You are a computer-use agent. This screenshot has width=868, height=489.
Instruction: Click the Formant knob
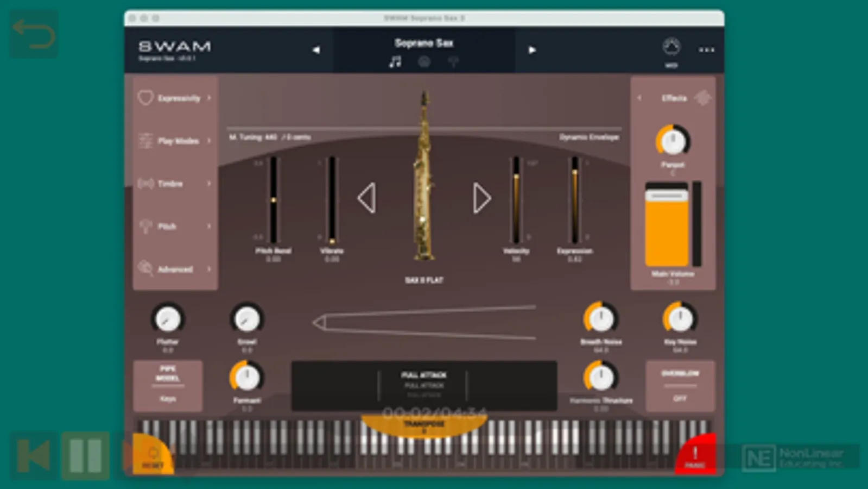[247, 377]
